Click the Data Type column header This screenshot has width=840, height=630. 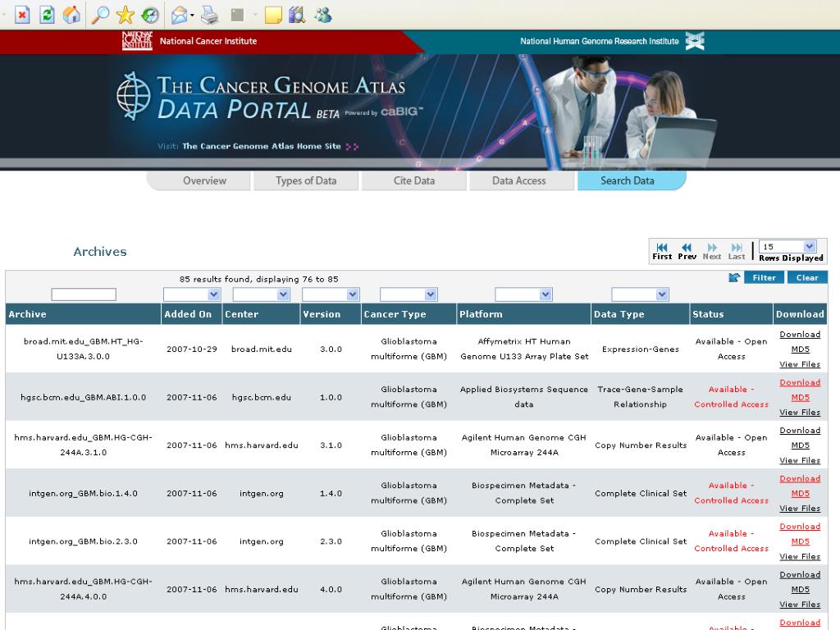pos(640,314)
